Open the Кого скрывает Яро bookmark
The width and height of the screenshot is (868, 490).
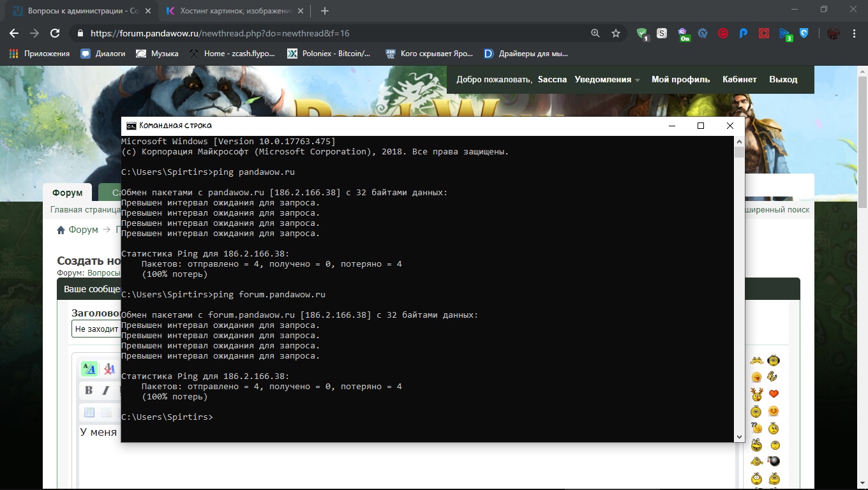point(429,54)
